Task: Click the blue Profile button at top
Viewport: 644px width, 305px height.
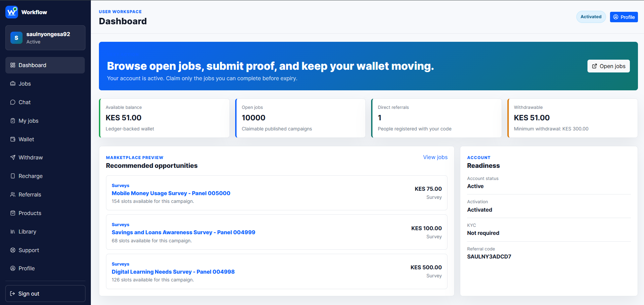Action: tap(624, 17)
